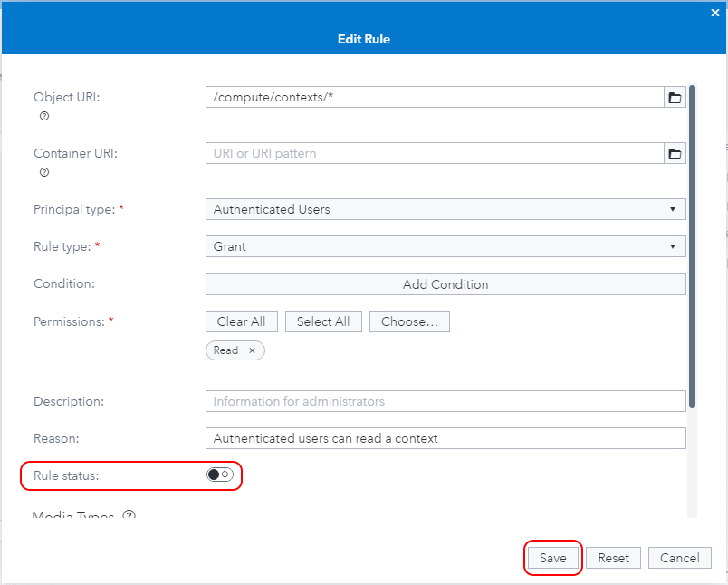
Task: Clear all selected permissions
Action: click(241, 321)
